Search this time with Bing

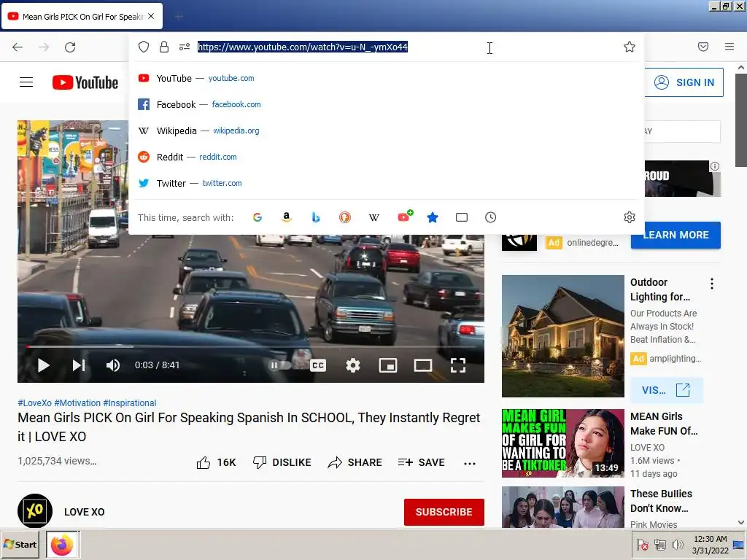coord(315,217)
